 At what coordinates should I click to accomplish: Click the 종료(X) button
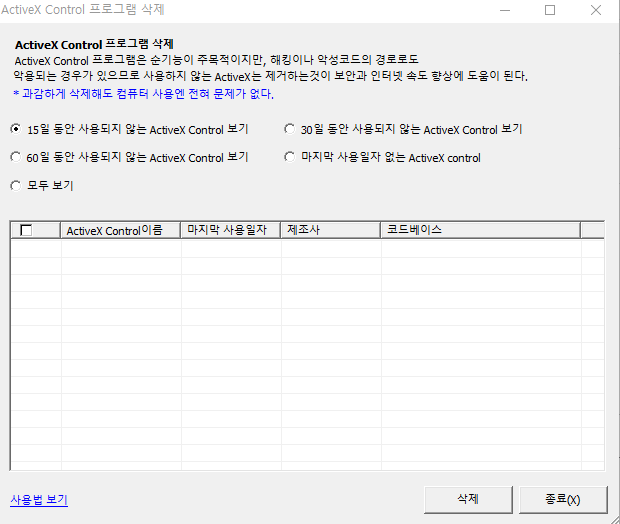tap(563, 499)
